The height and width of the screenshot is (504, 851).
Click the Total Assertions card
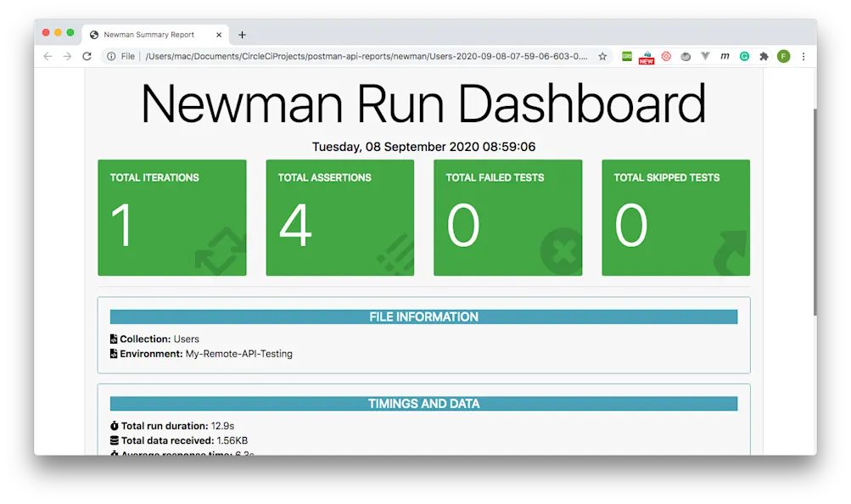pos(339,217)
